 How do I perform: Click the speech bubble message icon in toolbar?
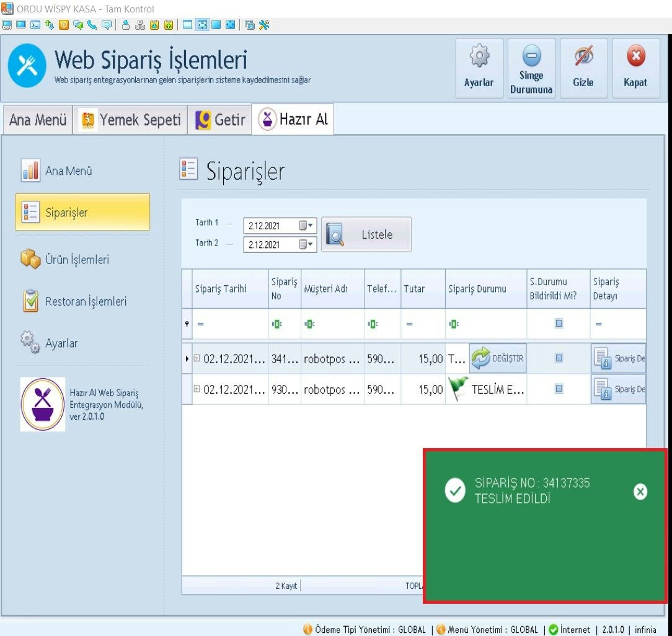(x=107, y=25)
